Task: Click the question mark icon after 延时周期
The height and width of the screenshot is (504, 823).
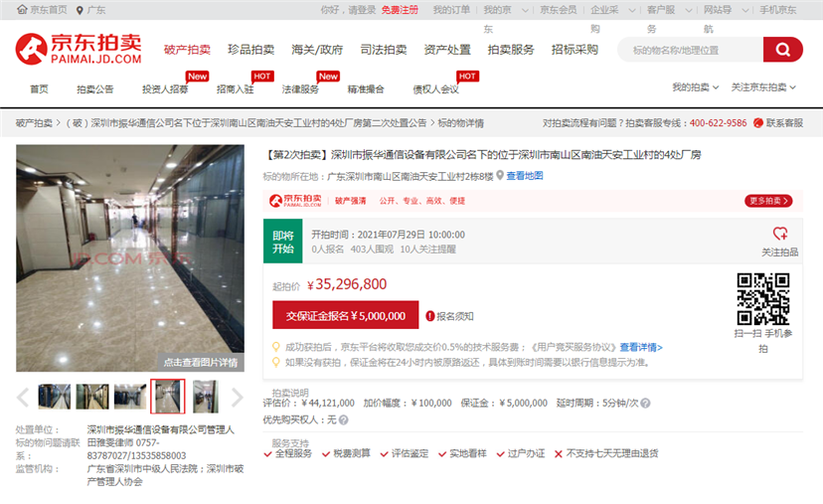Action: click(646, 404)
